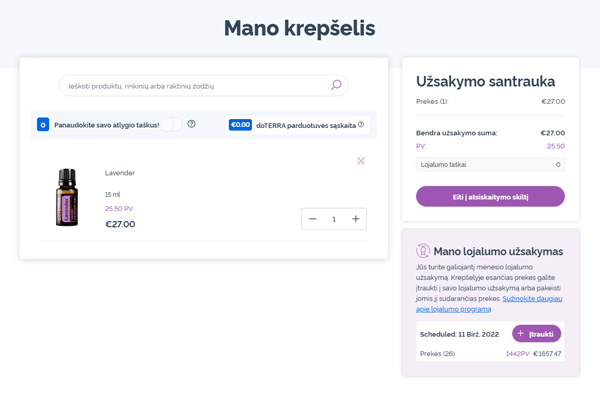Click the €0.00 store account balance badge
600x400 pixels.
(240, 125)
